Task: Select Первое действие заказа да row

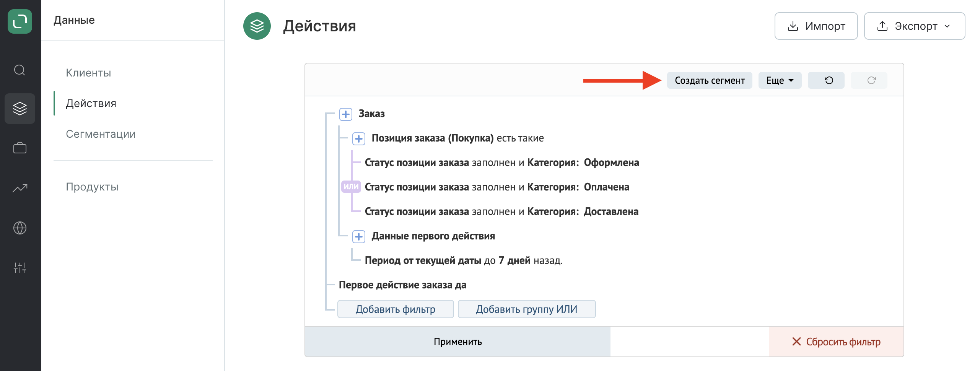Action: (402, 285)
